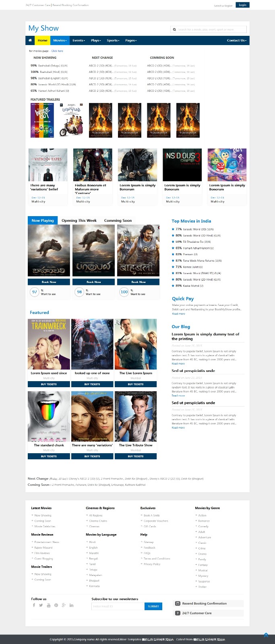Open 99% Baahubali (Telugu) listing
The width and height of the screenshot is (275, 644).
coord(49,66)
